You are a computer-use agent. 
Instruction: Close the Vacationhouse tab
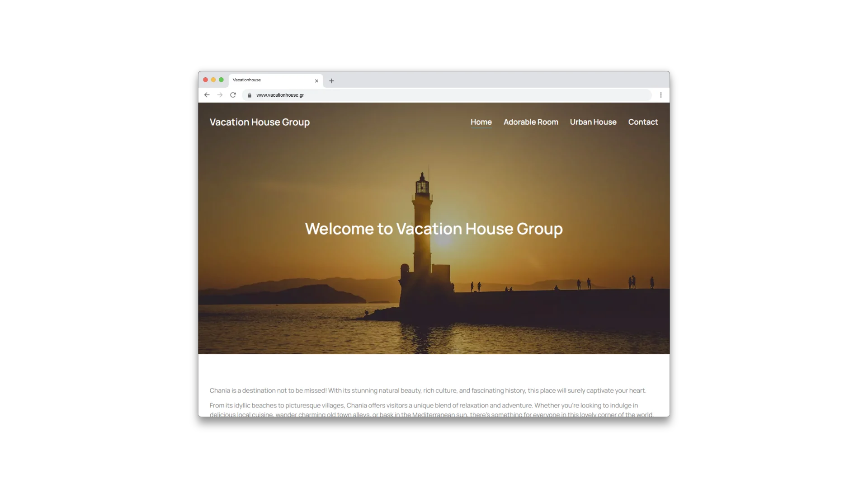(x=316, y=81)
